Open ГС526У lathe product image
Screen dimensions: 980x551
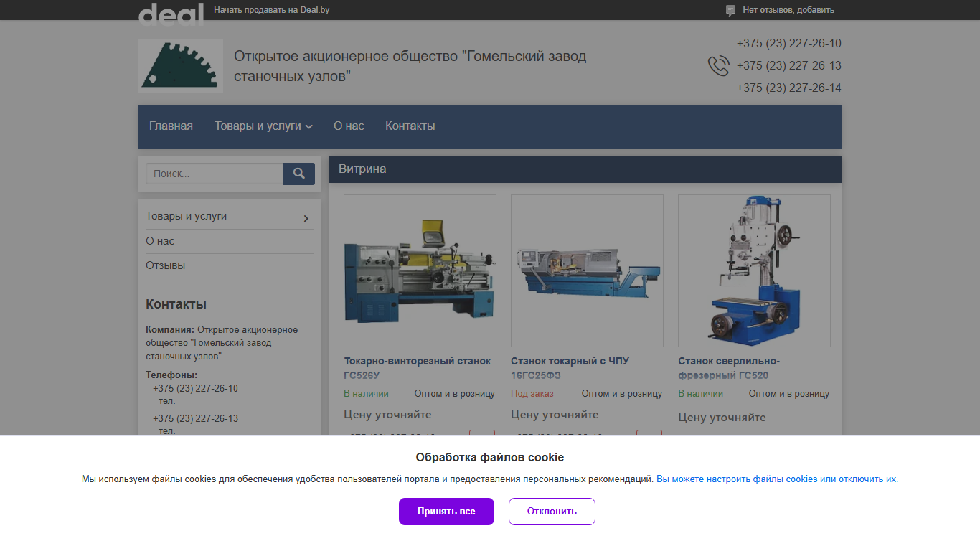click(x=420, y=271)
